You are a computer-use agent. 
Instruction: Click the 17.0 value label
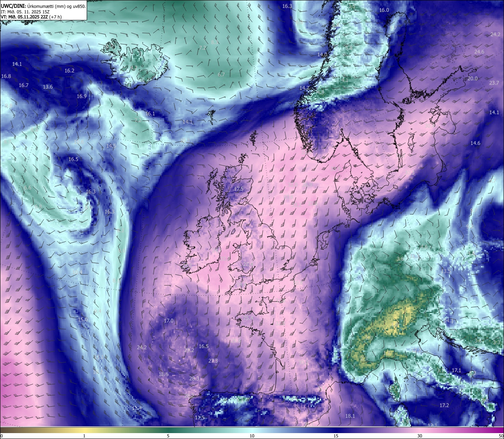(169, 321)
